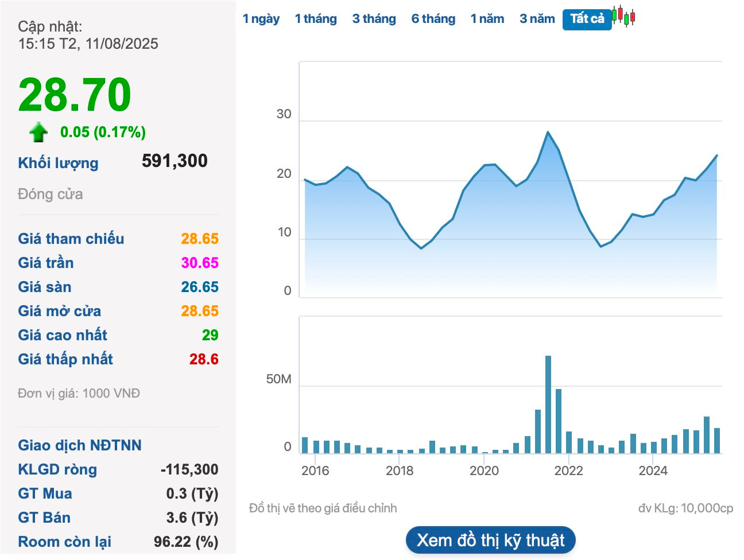Choose the '1 năm' time range
744x560 pixels.
pyautogui.click(x=487, y=19)
